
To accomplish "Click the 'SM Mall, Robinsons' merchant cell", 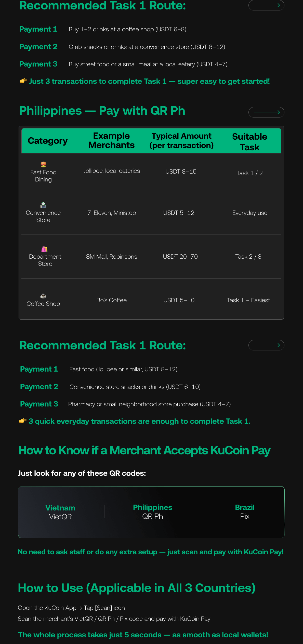I will point(112,257).
